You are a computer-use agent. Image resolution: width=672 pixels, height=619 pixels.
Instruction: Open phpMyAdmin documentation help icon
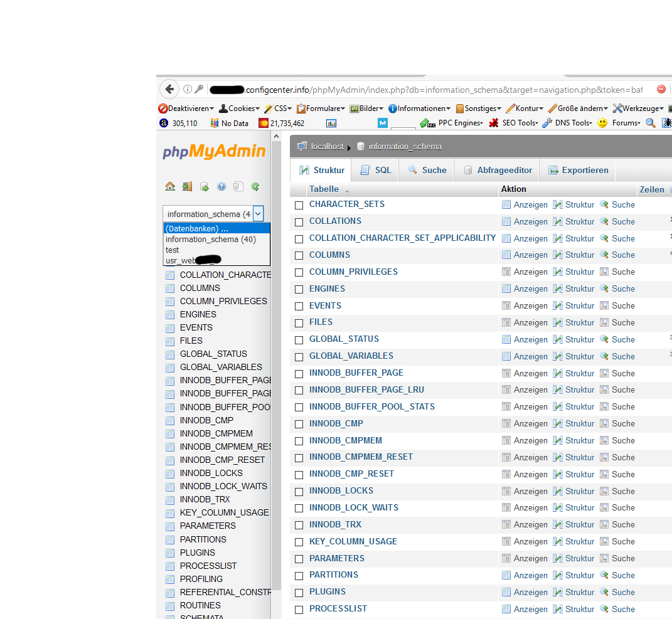pyautogui.click(x=221, y=186)
